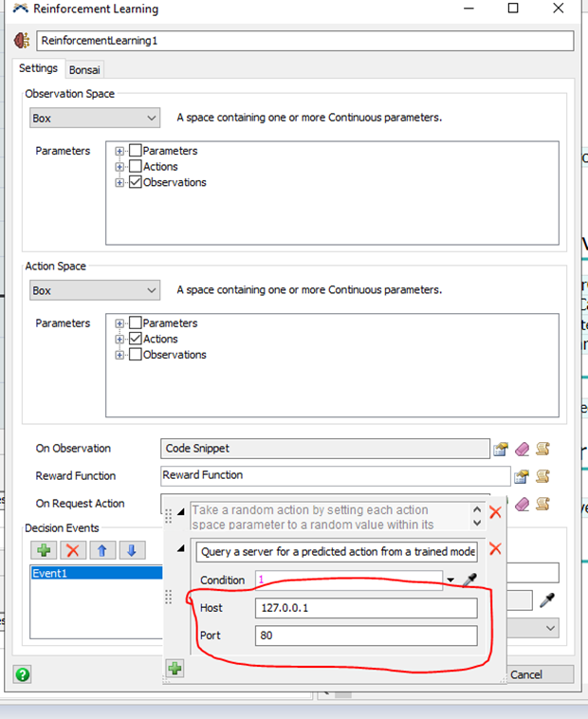Viewport: 588px width, 719px height.
Task: Remove the query server action with red X
Action: (494, 549)
